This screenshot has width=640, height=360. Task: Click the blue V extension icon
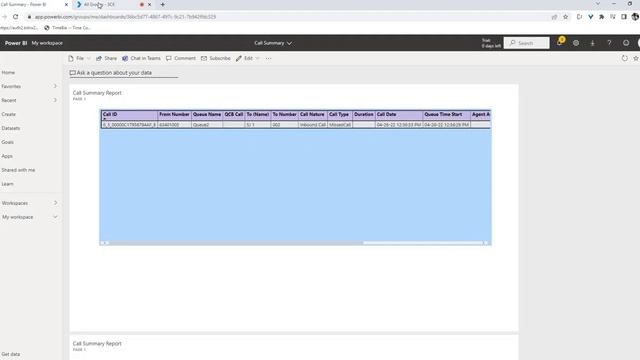click(591, 17)
